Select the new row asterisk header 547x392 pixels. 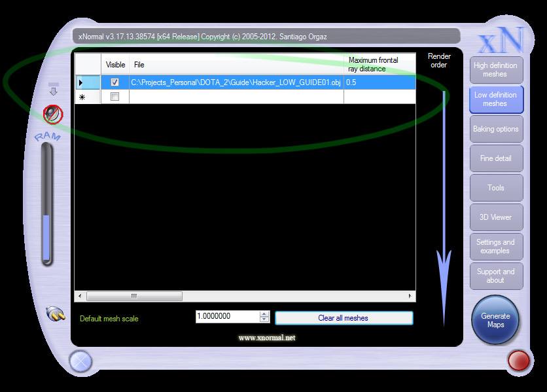(88, 97)
